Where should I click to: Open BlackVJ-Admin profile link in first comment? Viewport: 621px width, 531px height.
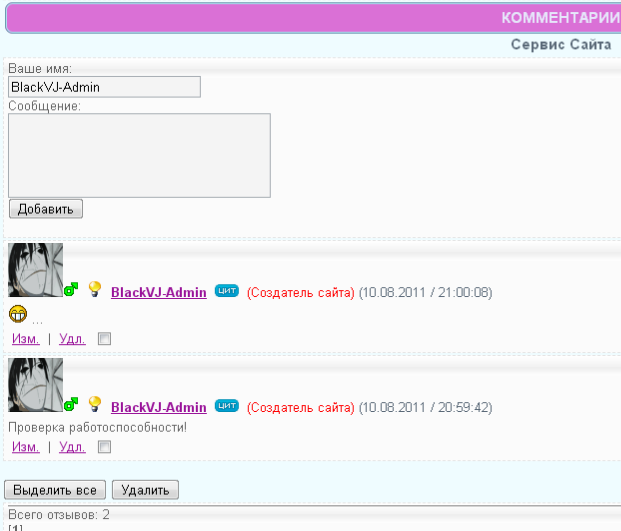point(159,292)
